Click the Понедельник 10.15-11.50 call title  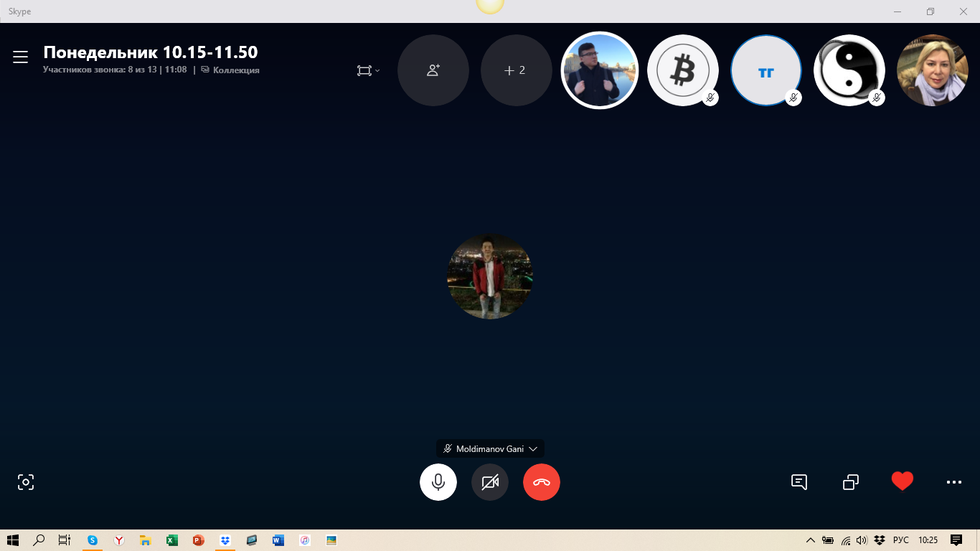[151, 52]
